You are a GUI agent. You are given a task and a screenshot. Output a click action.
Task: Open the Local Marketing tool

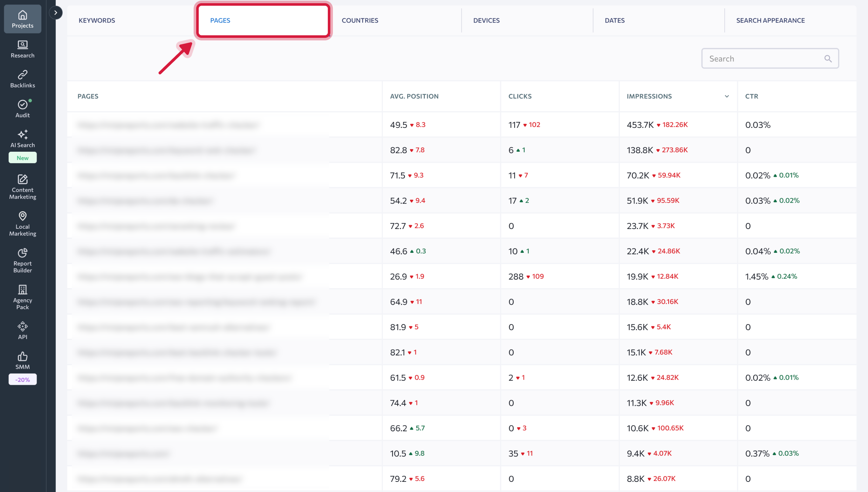point(22,224)
